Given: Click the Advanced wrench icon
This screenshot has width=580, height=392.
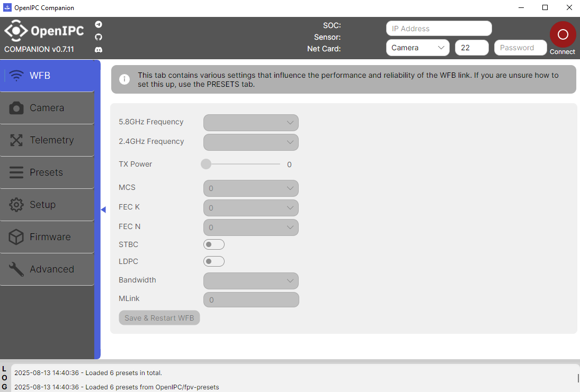Looking at the screenshot, I should tap(16, 269).
